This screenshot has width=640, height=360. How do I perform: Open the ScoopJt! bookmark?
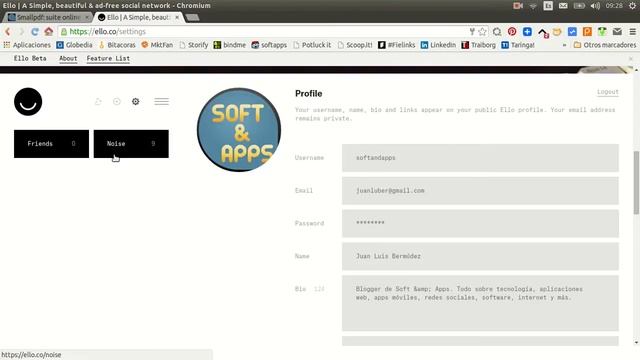coord(355,45)
